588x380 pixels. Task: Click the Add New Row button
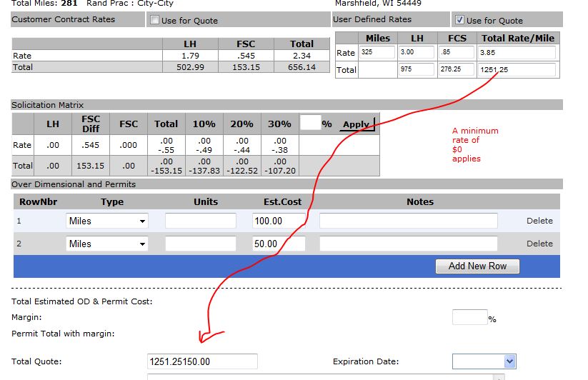pyautogui.click(x=477, y=266)
